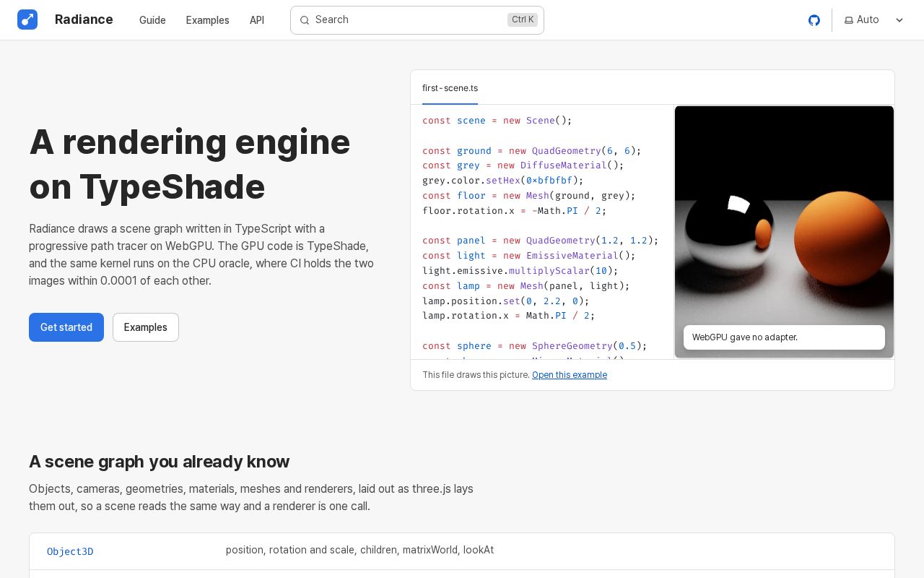The height and width of the screenshot is (578, 924).
Task: Click the line 'const lamp = new Mesh(panel, light);'
Action: 526,286
